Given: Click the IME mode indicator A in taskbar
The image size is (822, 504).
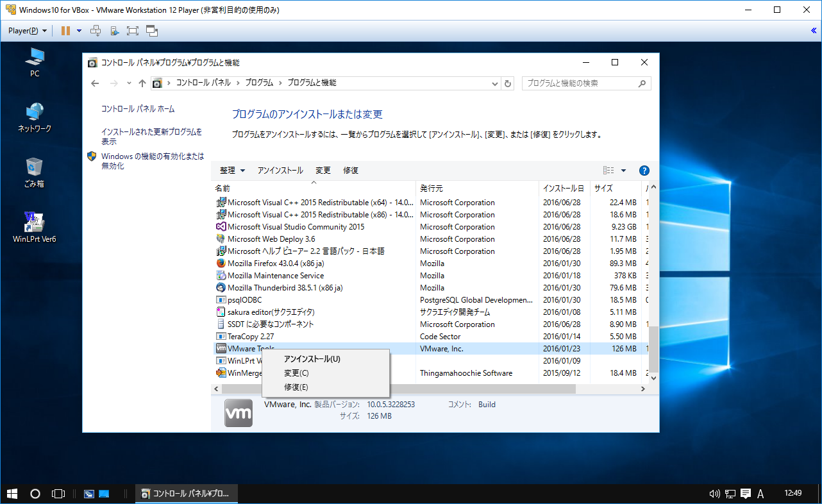Looking at the screenshot, I should [761, 494].
